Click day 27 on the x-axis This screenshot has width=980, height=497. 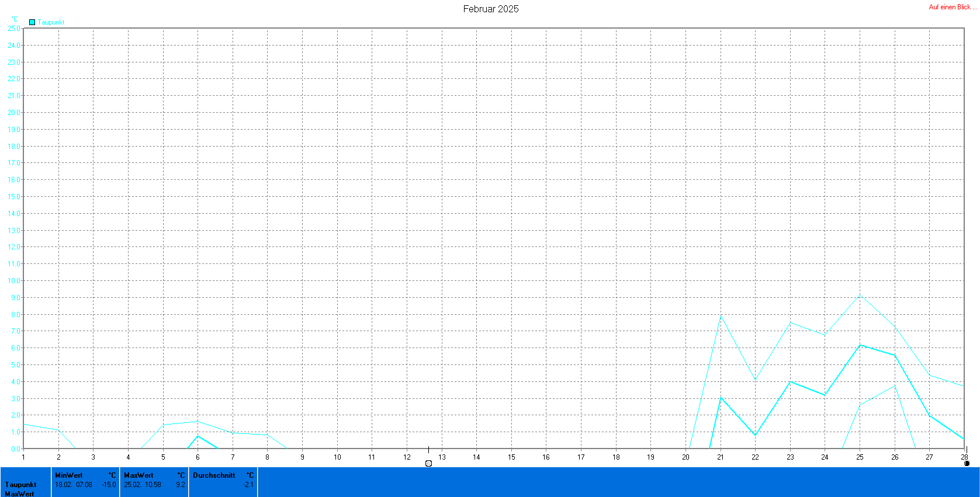point(929,457)
